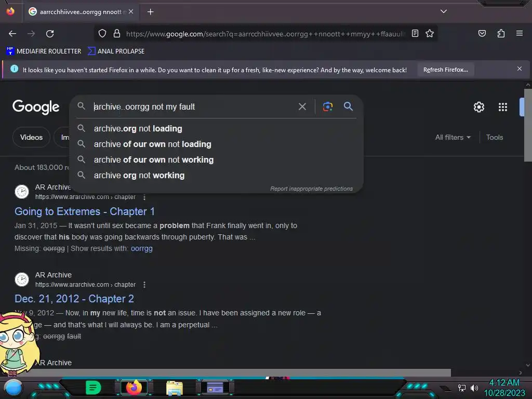Open the green notes taskbar app
This screenshot has height=399, width=532.
93,388
